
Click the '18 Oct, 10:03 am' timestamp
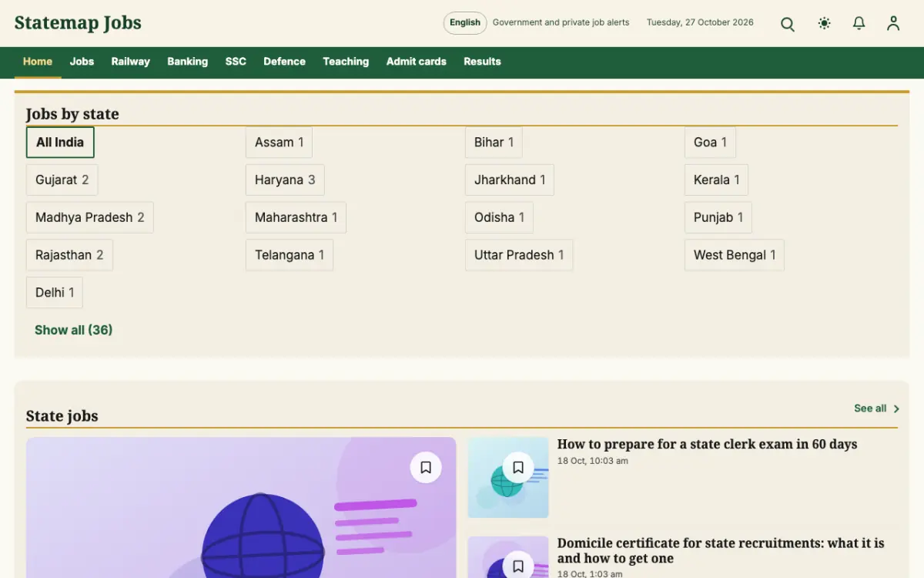pyautogui.click(x=593, y=461)
